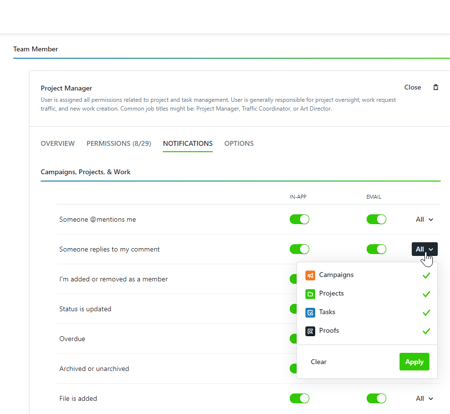450x414 pixels.
Task: Delete role using trash icon
Action: 435,87
